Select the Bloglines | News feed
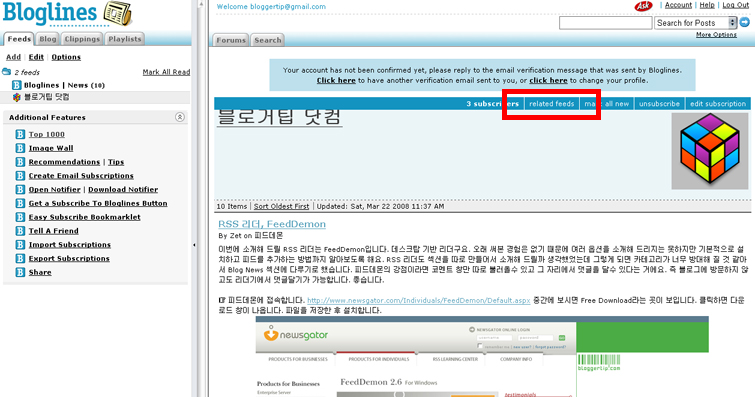This screenshot has height=397, width=755. click(x=64, y=85)
